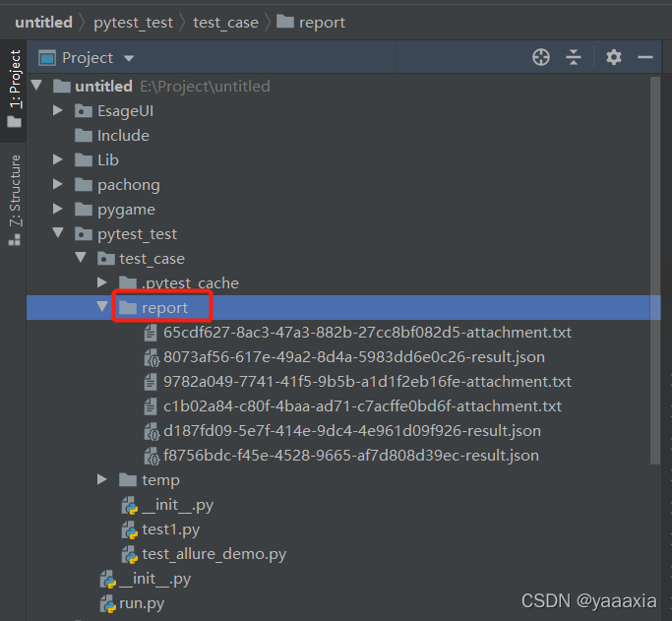
Task: Open the 7: Structure side tab
Action: [14, 200]
